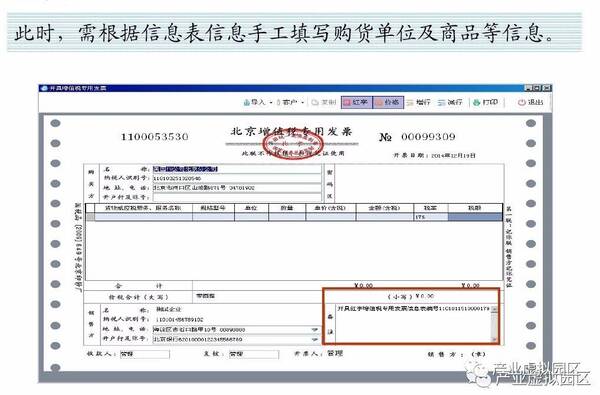Click the 收款人 input field
Viewport: 600px width, 395px height.
click(x=144, y=354)
